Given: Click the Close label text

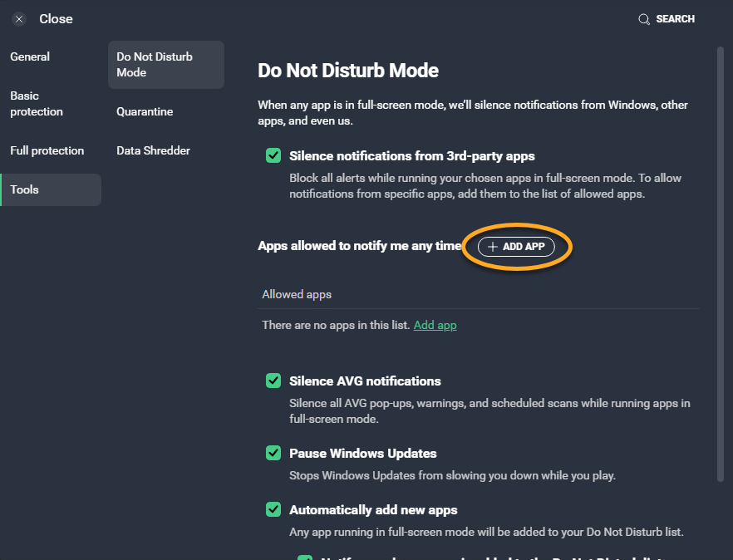Looking at the screenshot, I should point(56,19).
